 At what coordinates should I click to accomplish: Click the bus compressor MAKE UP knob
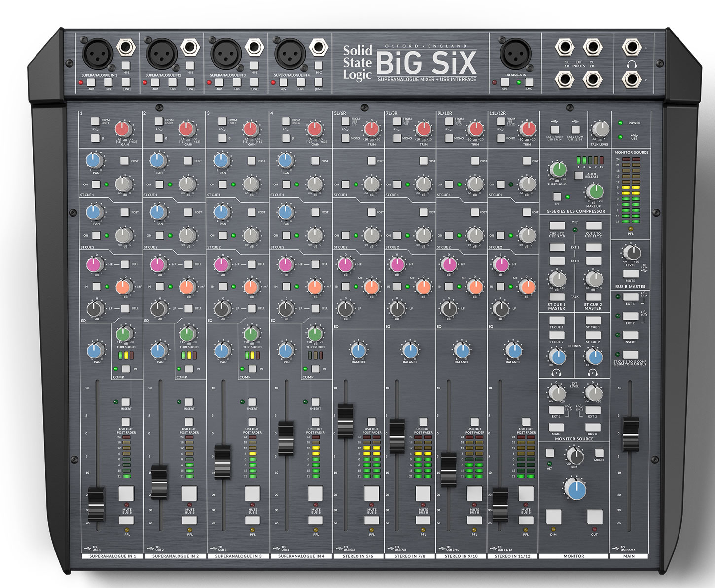594,192
